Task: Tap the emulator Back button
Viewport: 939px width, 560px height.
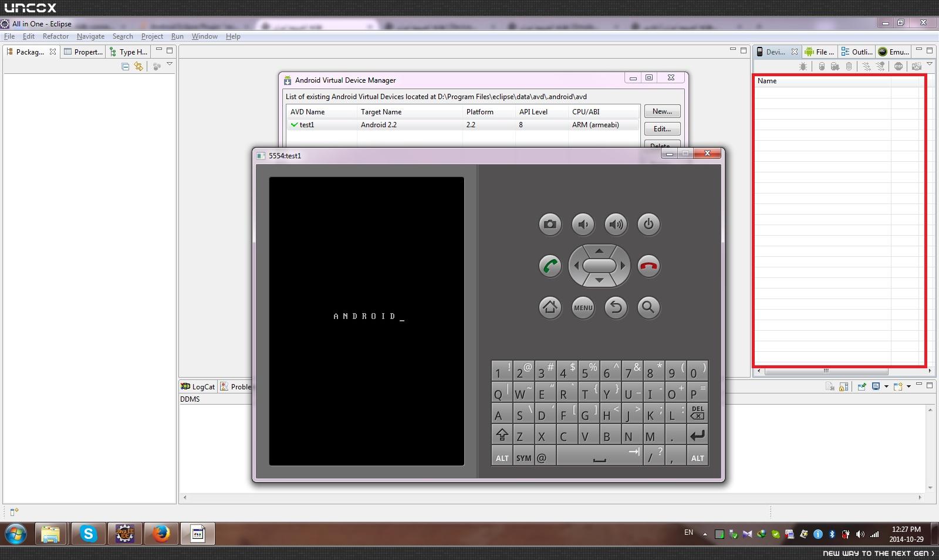Action: coord(616,307)
